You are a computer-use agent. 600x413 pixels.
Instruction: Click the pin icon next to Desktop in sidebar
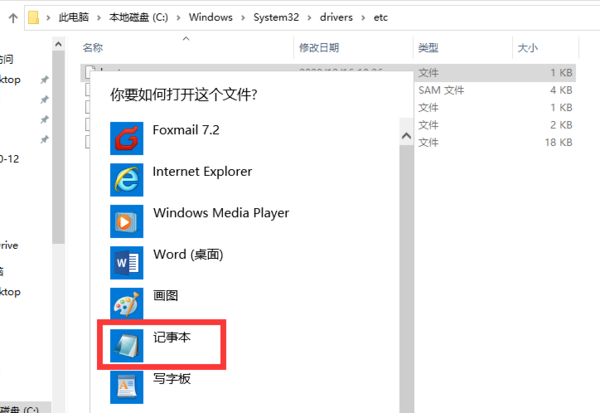coord(44,80)
